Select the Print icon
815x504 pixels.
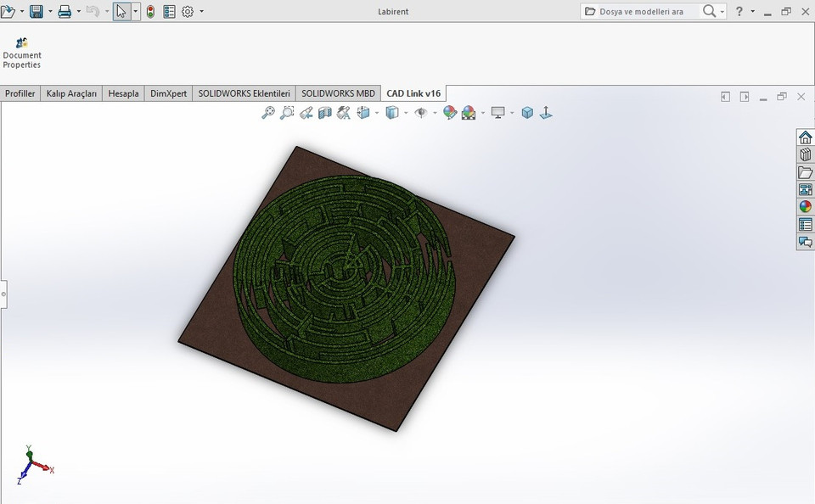click(66, 11)
